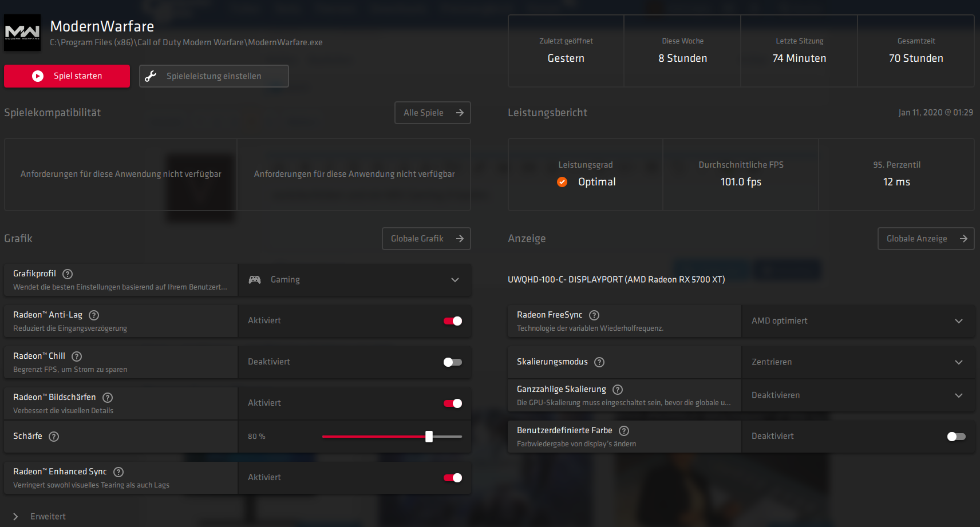The width and height of the screenshot is (980, 527).
Task: Open help icon next to Radeon Anti-Lag
Action: click(94, 315)
